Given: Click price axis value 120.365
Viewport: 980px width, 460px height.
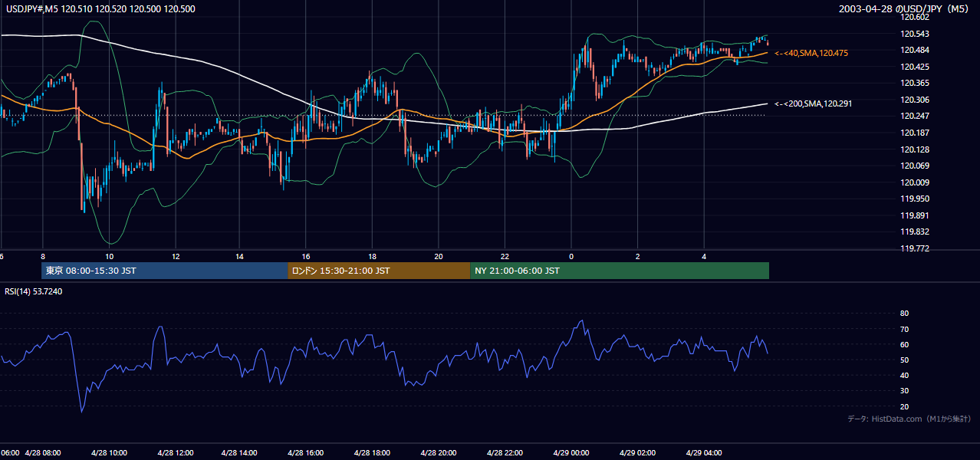Looking at the screenshot, I should tap(914, 83).
